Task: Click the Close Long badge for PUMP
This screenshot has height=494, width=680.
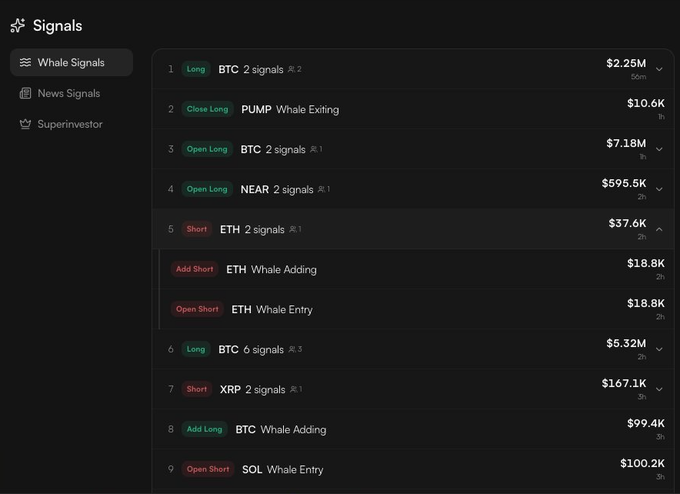Action: pyautogui.click(x=207, y=109)
